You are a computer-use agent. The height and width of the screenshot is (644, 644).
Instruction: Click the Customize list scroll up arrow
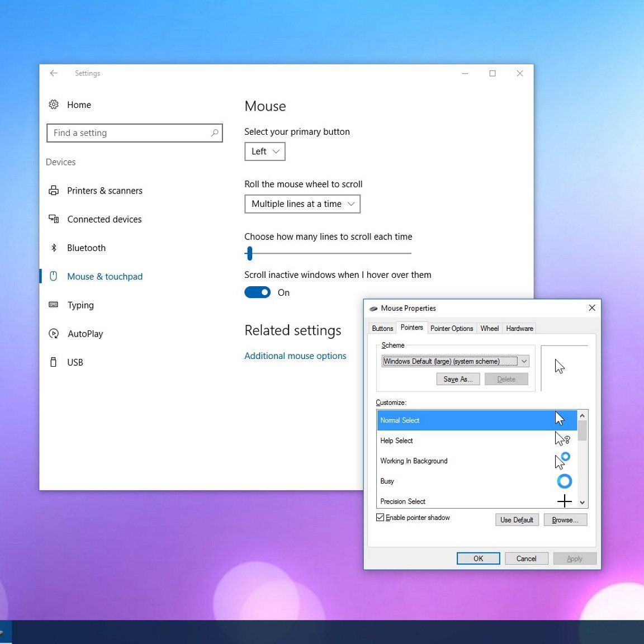coord(582,416)
